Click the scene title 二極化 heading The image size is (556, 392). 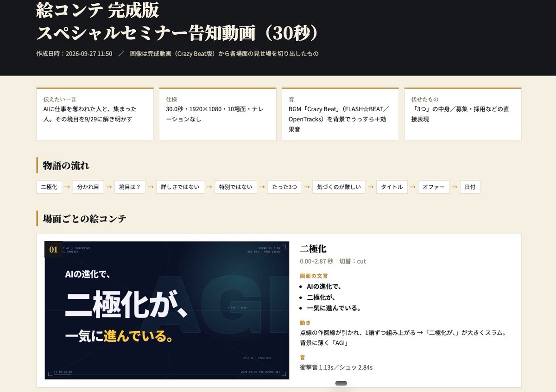point(313,249)
